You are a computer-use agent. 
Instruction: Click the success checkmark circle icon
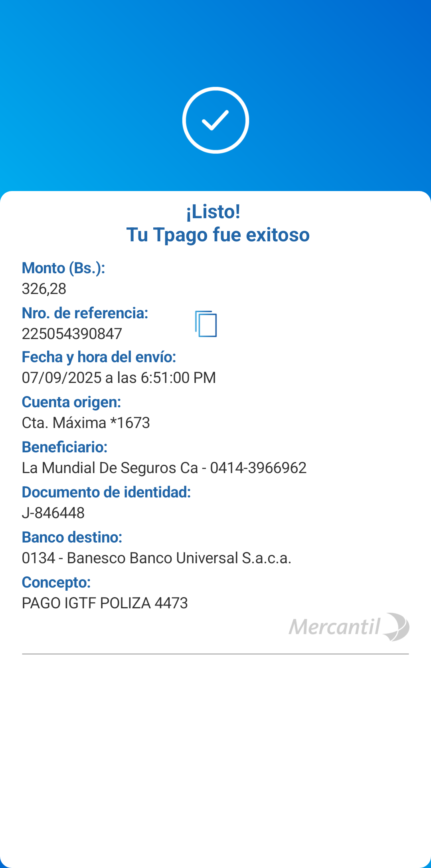215,120
